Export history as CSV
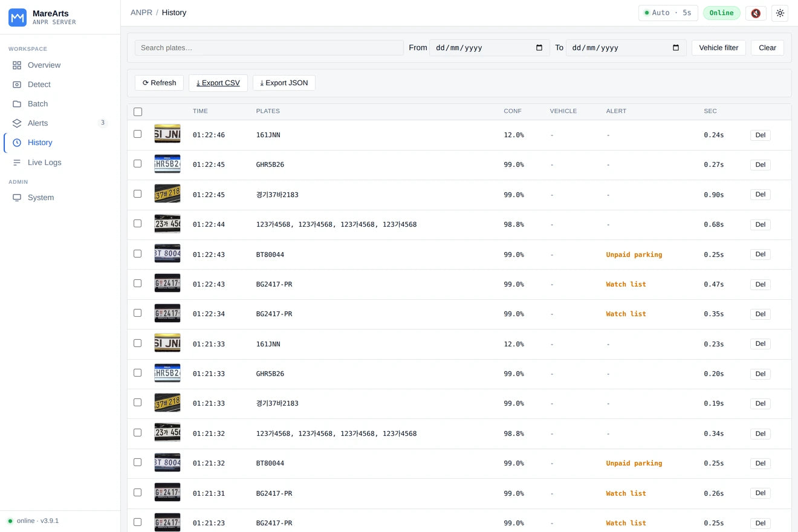The image size is (798, 532). coord(218,83)
